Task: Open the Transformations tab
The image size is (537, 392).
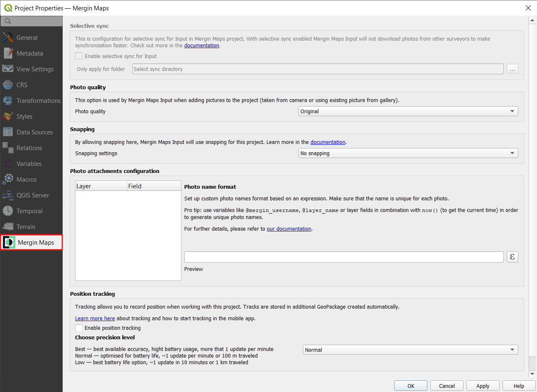Action: 32,100
